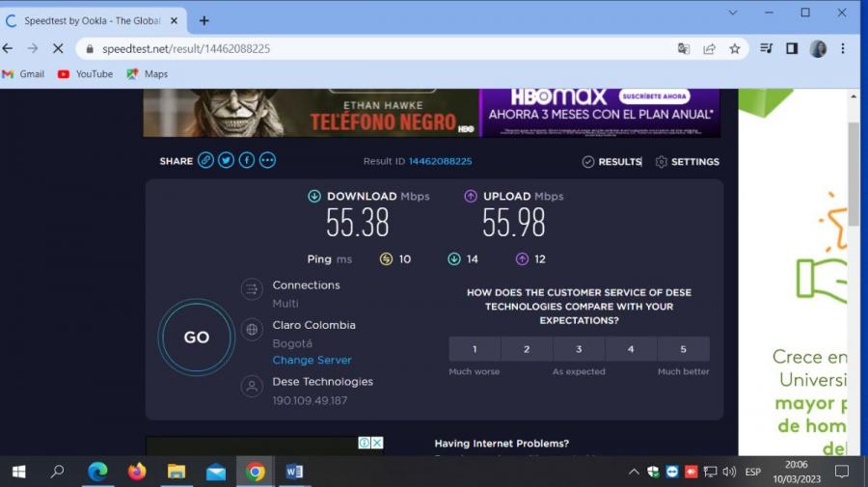Open the notification center
Viewport: 868px width, 487px height.
tap(842, 472)
